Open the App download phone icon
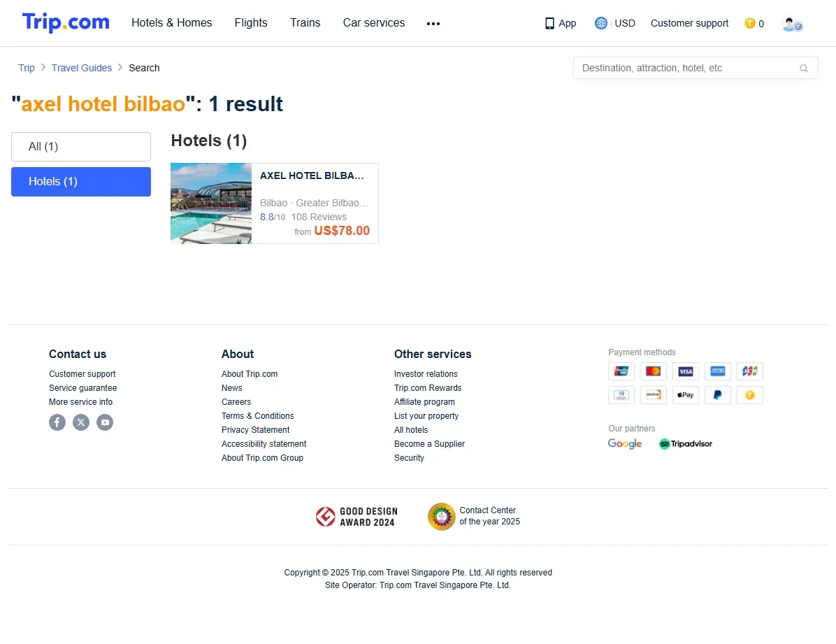The width and height of the screenshot is (836, 644). click(549, 24)
